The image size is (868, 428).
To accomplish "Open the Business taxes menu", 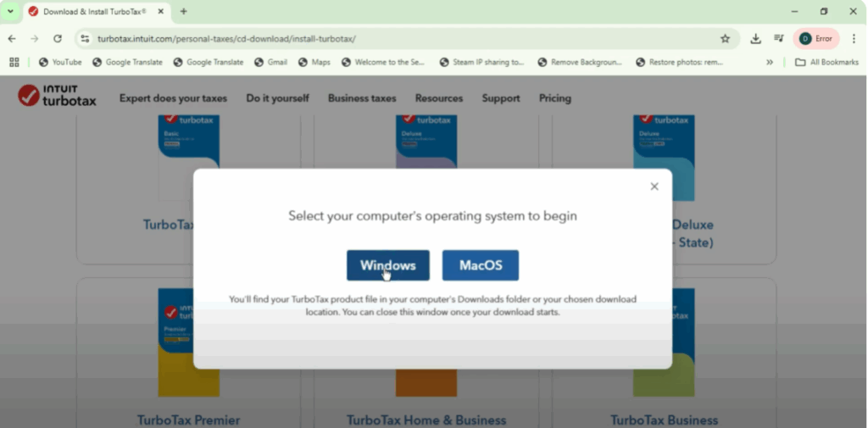I will point(362,98).
